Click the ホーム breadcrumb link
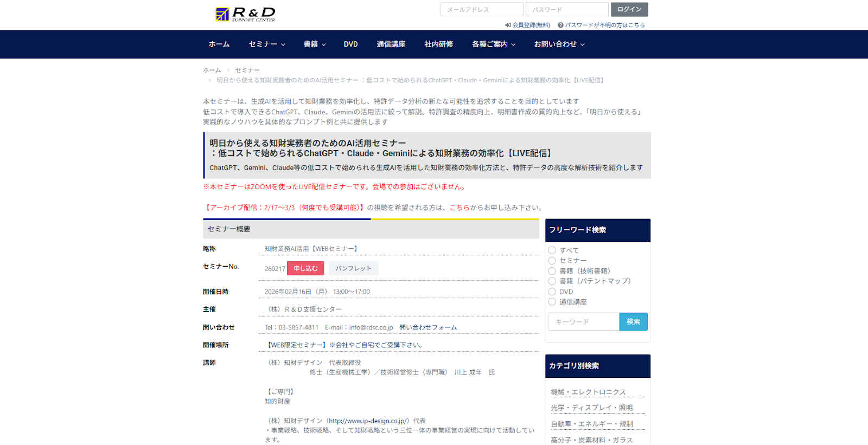This screenshot has height=445, width=868. [212, 70]
